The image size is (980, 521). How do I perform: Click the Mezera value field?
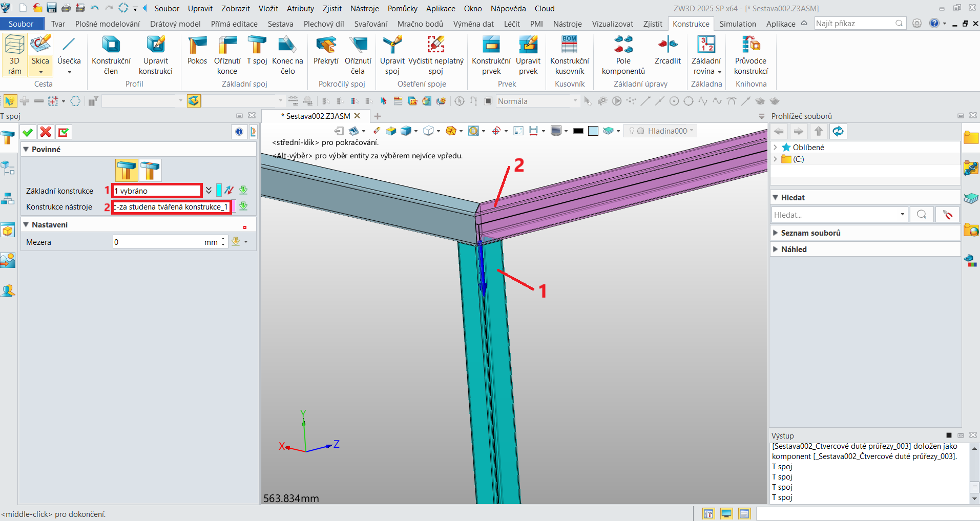tap(159, 242)
